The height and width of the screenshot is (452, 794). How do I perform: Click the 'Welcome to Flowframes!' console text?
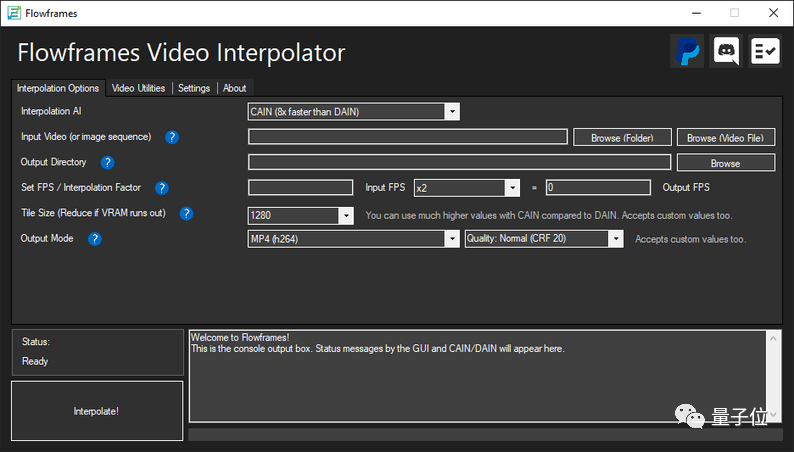pyautogui.click(x=240, y=338)
